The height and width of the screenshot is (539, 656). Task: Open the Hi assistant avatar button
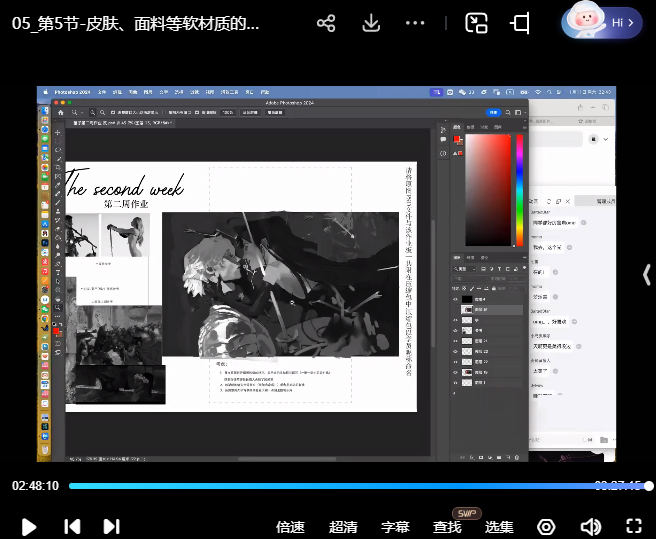coord(601,22)
